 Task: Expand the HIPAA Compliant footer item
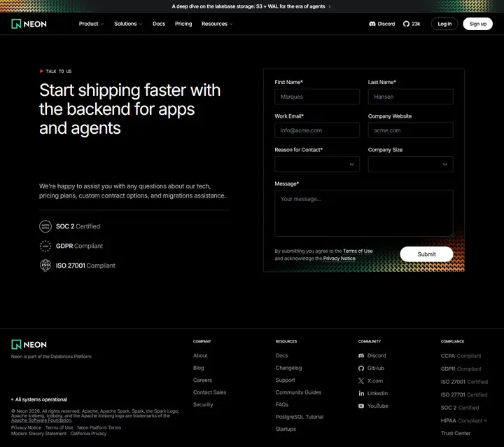464,420
